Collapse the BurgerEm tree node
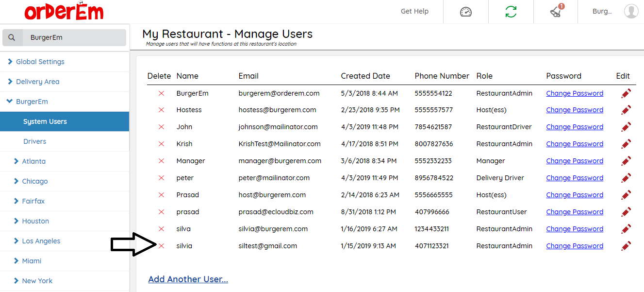The image size is (644, 292). (9, 102)
